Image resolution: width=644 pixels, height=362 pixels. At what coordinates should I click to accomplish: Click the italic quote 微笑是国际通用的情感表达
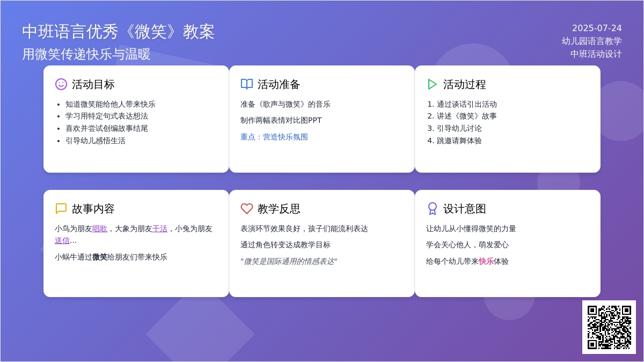coord(289,261)
